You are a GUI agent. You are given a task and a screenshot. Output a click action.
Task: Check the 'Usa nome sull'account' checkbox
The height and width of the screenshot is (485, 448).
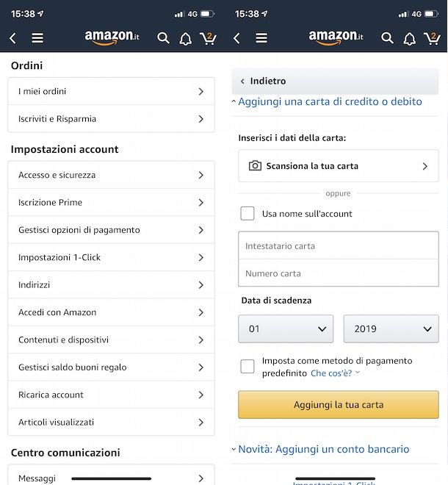click(248, 214)
